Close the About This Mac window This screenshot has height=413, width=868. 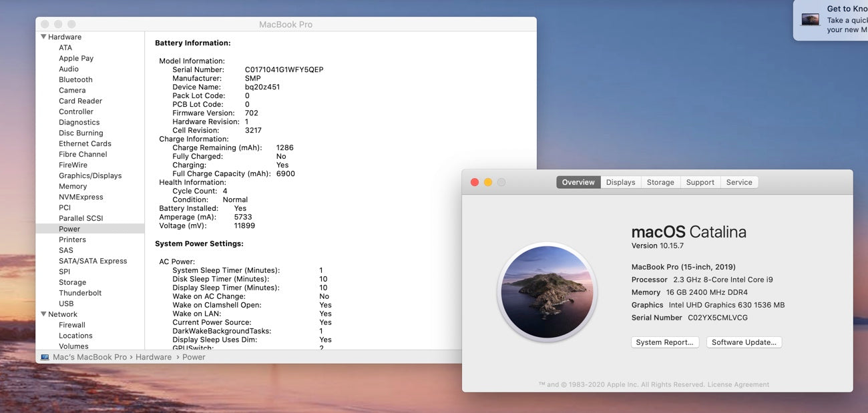click(475, 182)
